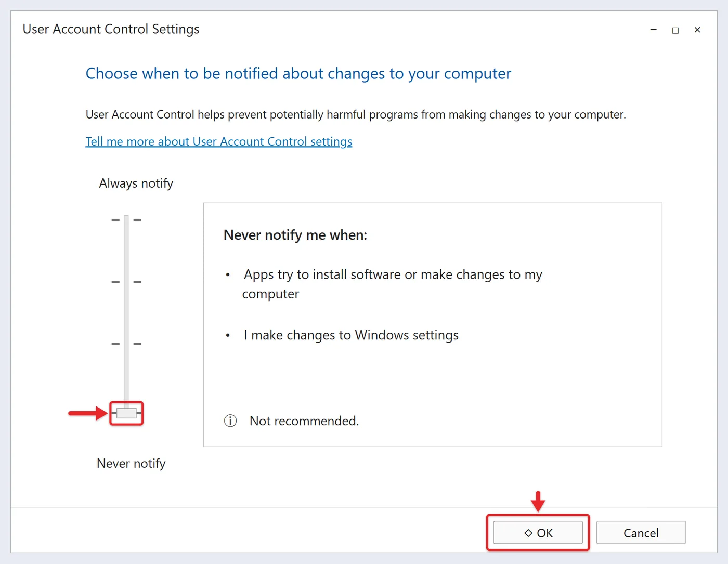
Task: Maximize the User Account Control Settings window
Action: click(x=675, y=30)
